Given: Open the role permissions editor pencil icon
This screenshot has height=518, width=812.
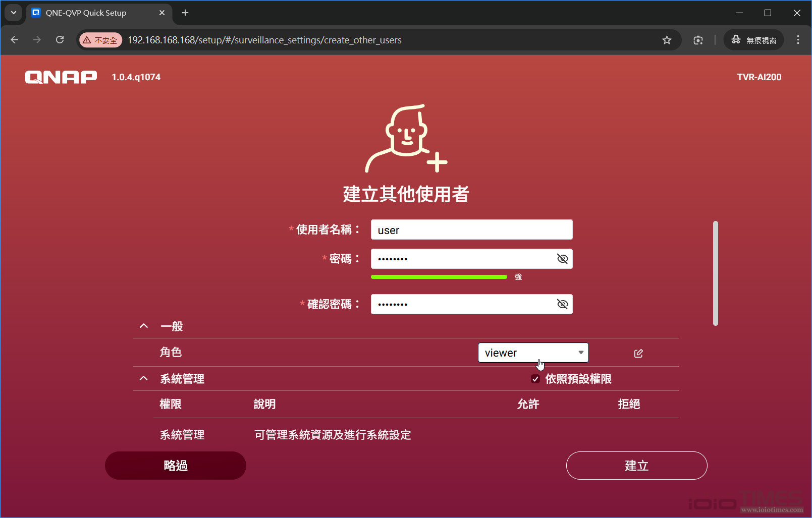Looking at the screenshot, I should [x=638, y=353].
